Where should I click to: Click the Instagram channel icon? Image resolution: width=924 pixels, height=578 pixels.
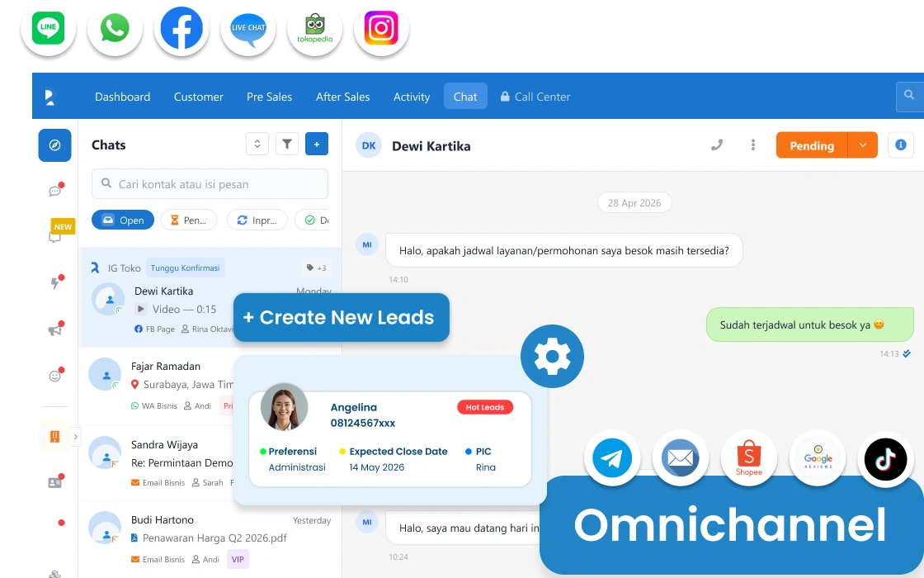[x=381, y=28]
